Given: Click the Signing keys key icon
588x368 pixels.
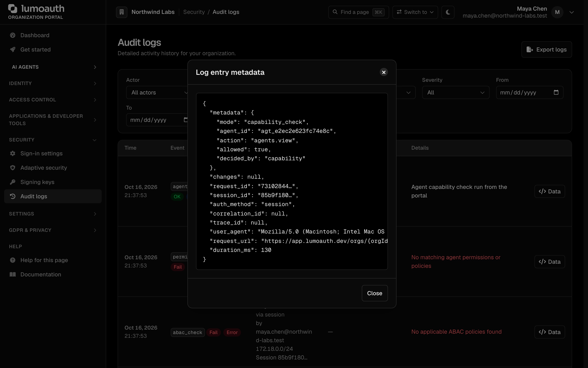Looking at the screenshot, I should (x=13, y=182).
